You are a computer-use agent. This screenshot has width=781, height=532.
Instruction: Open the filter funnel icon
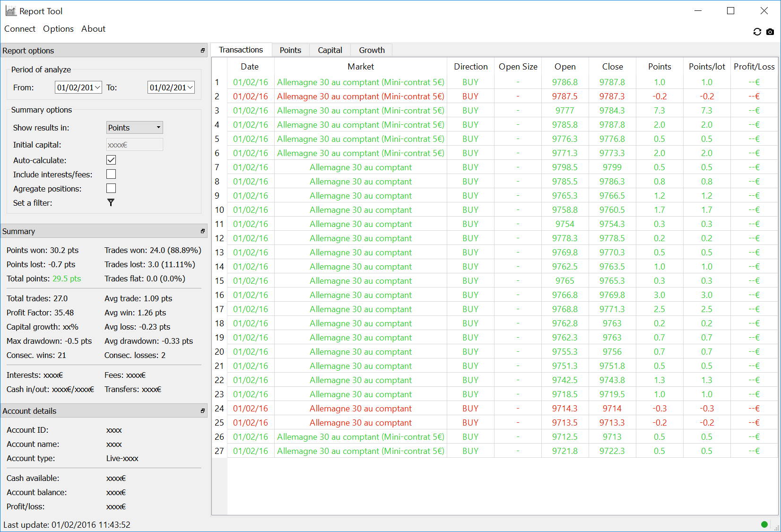click(111, 202)
